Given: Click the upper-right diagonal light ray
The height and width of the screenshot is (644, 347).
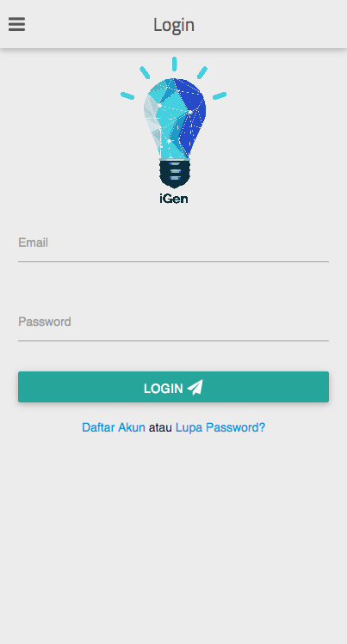Looking at the screenshot, I should [x=201, y=72].
